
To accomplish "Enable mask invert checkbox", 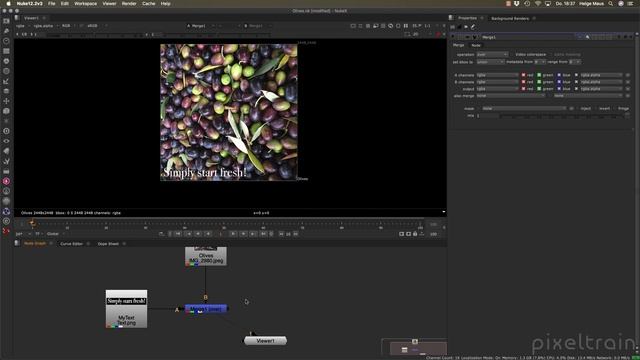I will [597, 109].
